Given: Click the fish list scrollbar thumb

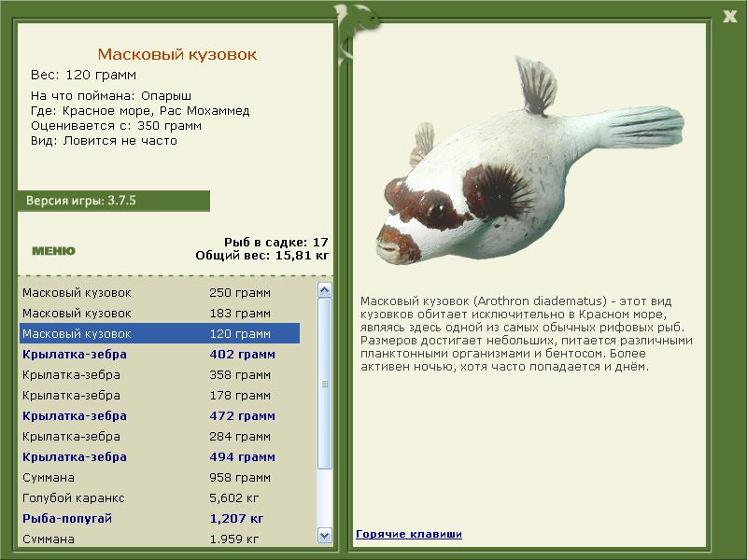Looking at the screenshot, I should point(324,384).
